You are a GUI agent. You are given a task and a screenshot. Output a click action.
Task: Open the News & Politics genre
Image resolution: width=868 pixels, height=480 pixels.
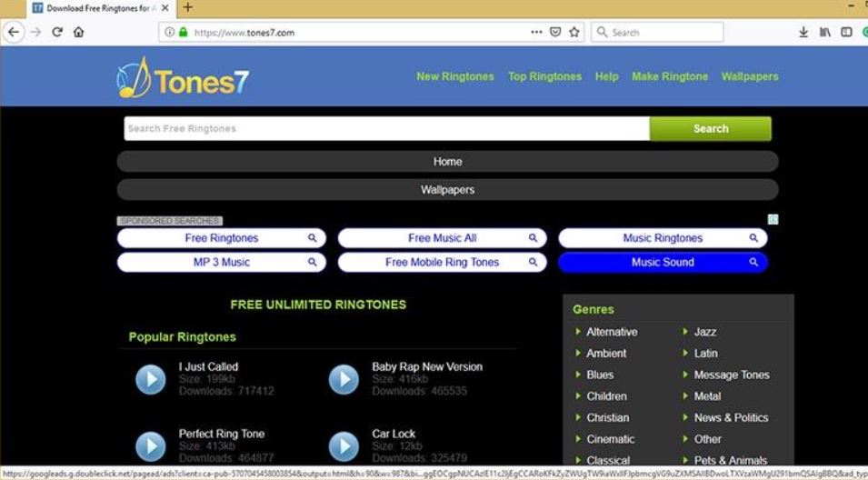pos(732,418)
